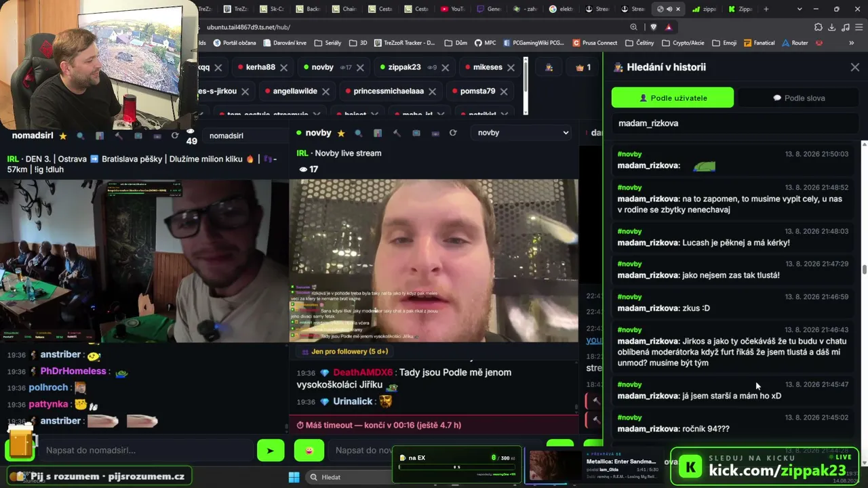The image size is (868, 488).
Task: Open the Seriály bookmarks folder
Action: click(328, 43)
